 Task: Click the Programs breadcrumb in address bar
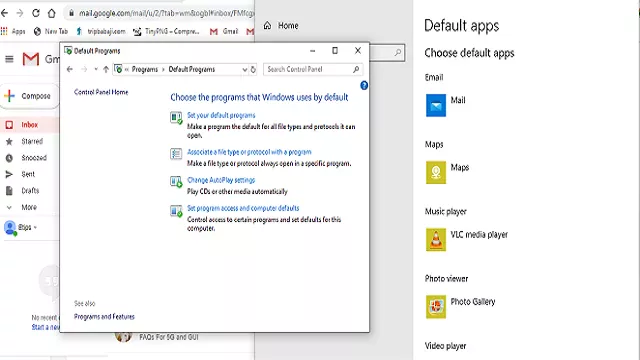point(144,69)
